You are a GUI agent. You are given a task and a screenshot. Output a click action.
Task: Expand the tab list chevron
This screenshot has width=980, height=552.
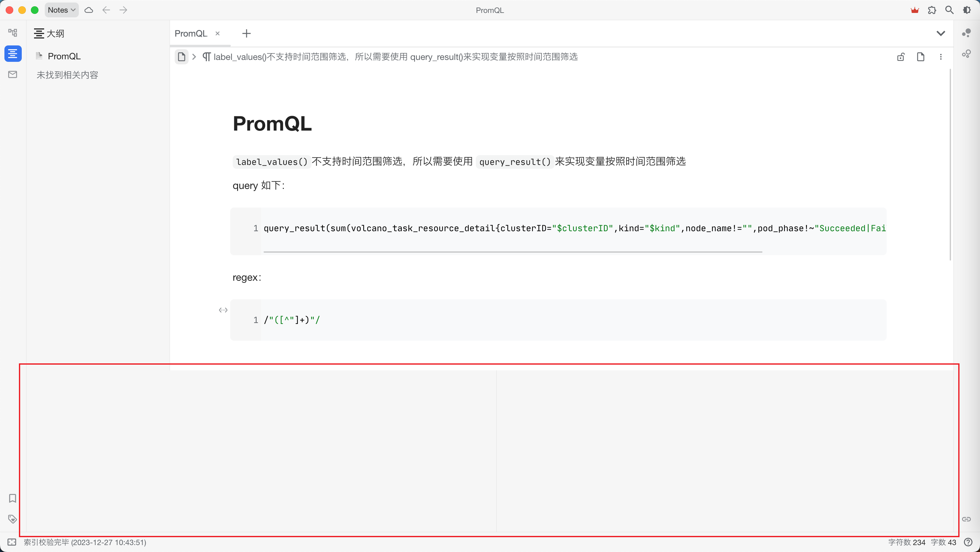(x=941, y=33)
